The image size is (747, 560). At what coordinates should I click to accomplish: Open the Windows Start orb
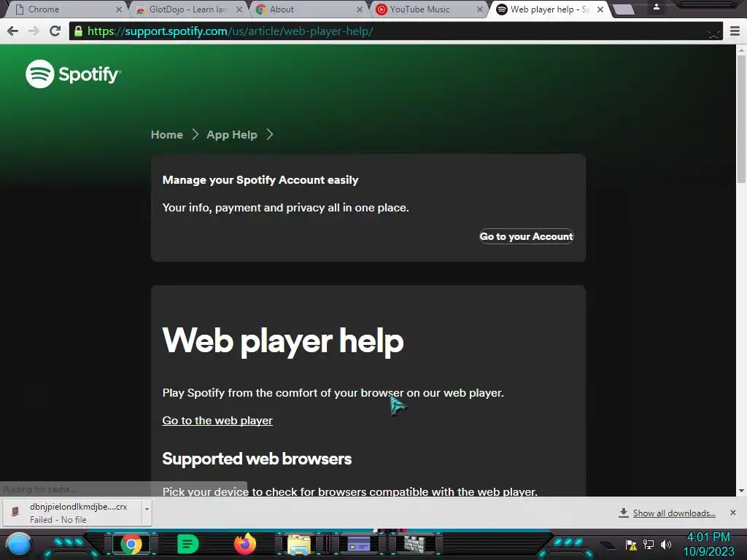pos(18,544)
